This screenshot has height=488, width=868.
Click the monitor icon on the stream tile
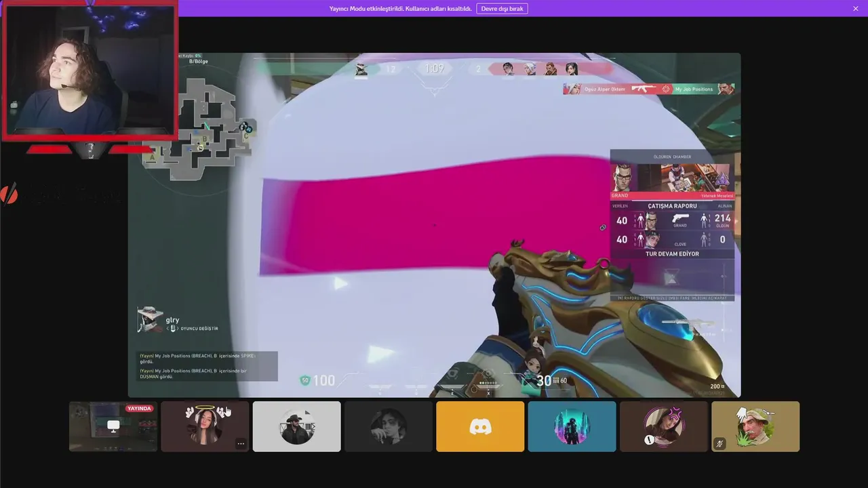[113, 426]
